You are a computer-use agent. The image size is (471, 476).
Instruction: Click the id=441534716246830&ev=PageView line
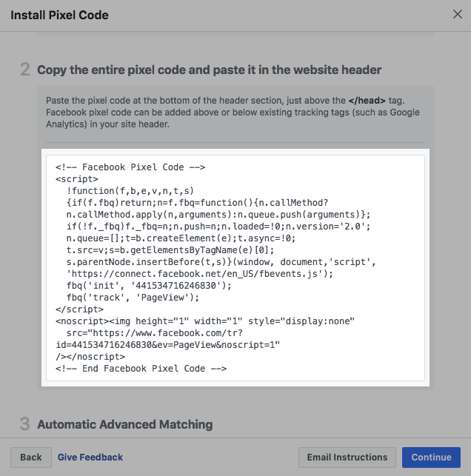(168, 345)
